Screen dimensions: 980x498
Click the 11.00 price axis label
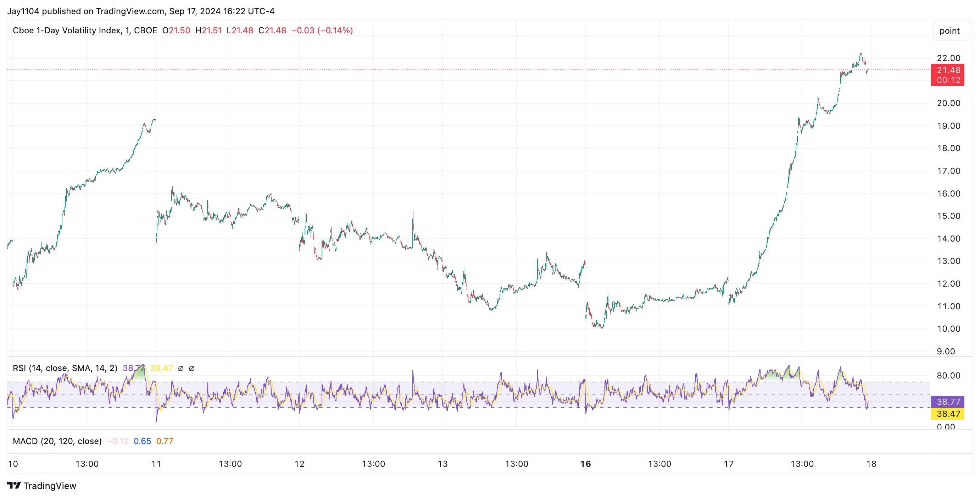[x=949, y=306]
